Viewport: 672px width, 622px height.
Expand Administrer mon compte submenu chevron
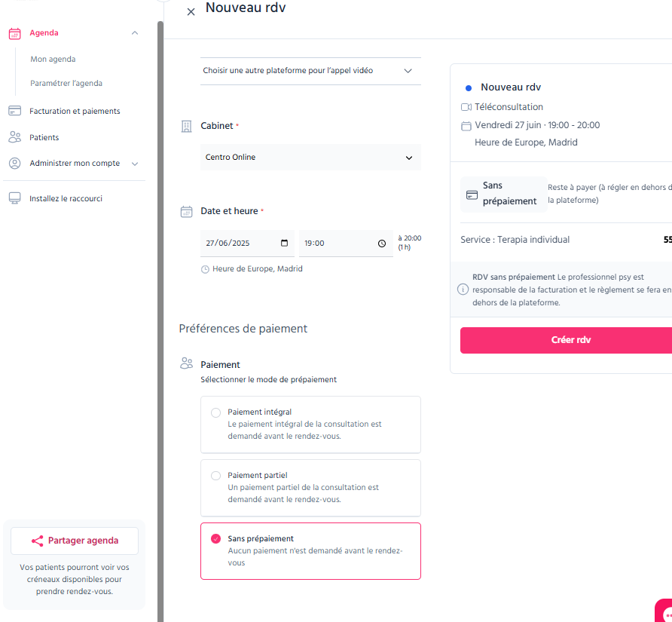135,164
